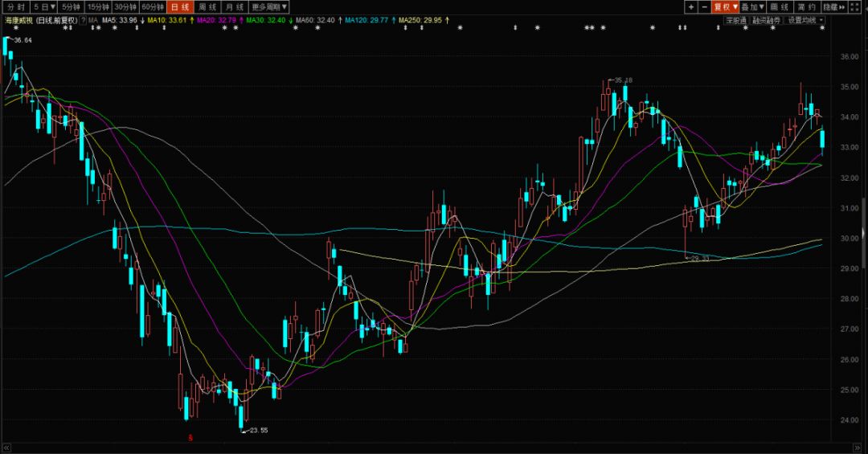Click the MA250: 29.95 value
868x454 pixels.
coord(420,20)
